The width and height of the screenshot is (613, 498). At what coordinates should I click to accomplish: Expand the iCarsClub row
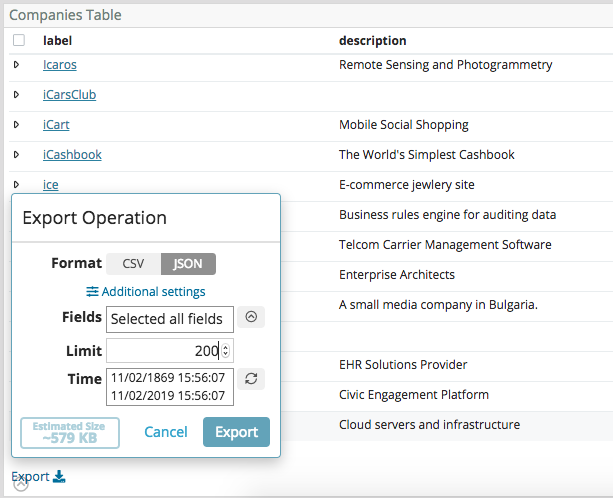pyautogui.click(x=16, y=95)
